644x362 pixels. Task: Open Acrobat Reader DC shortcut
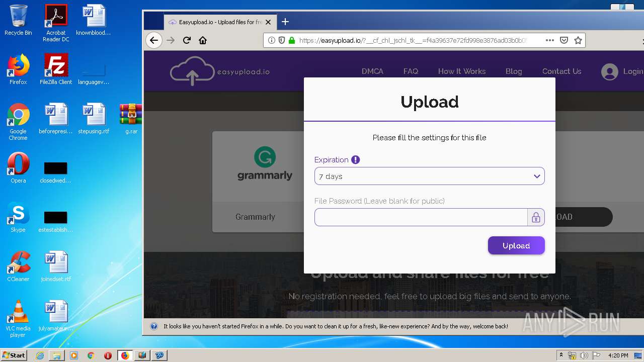point(56,23)
